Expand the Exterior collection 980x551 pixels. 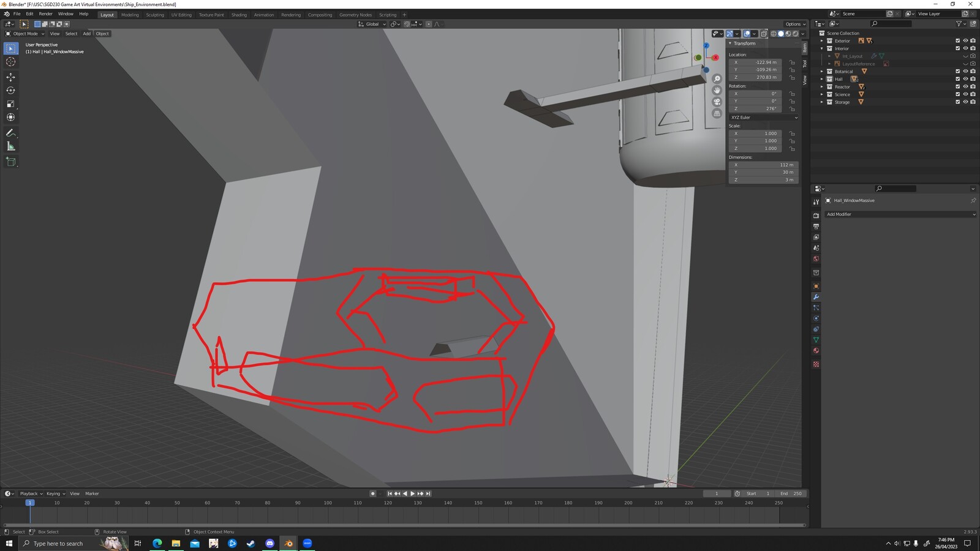822,41
